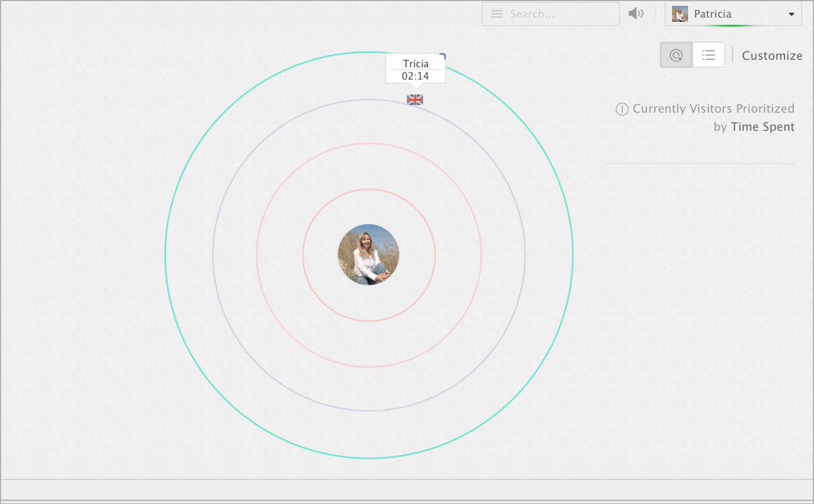
Task: Click the info icon beside Currently Visitors
Action: [x=622, y=109]
